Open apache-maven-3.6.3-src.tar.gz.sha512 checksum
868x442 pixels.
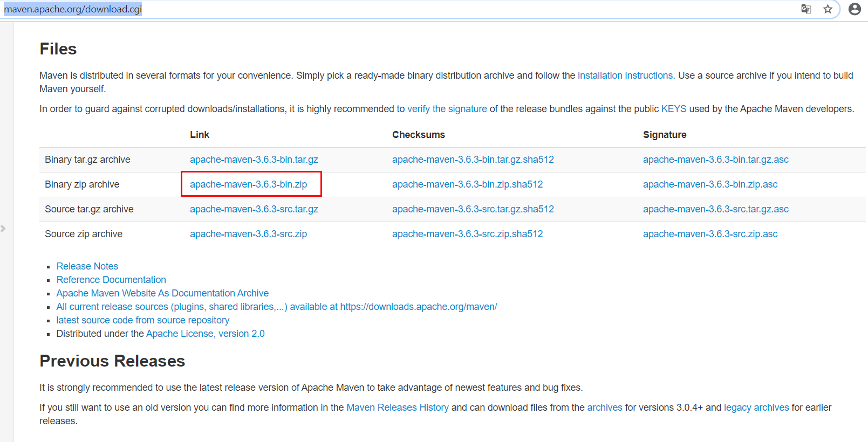tap(473, 209)
